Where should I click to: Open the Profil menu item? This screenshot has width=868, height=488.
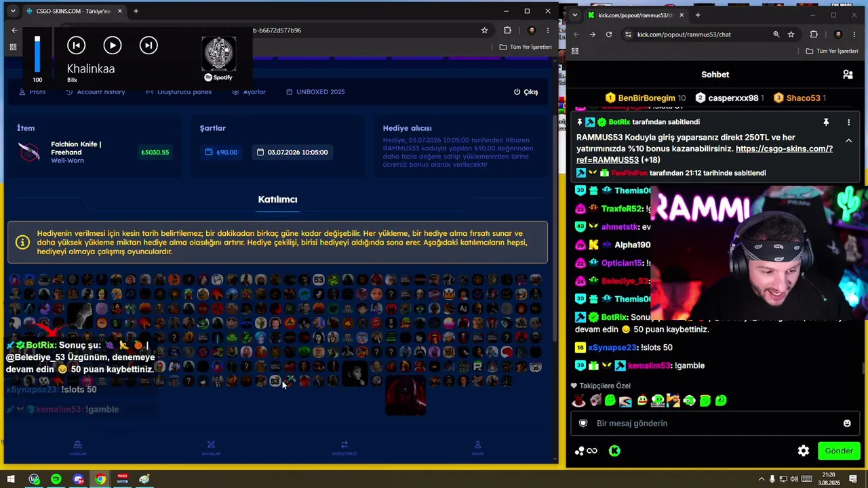[33, 91]
